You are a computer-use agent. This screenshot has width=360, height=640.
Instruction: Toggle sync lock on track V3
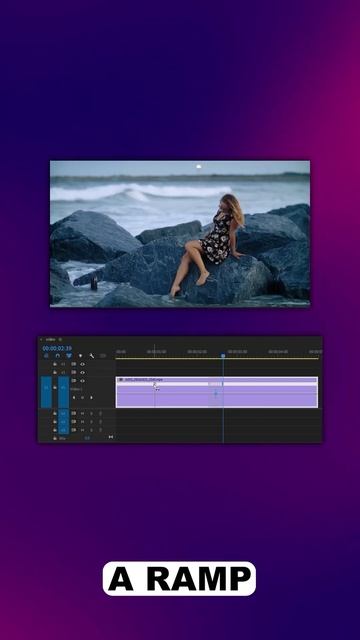click(x=73, y=364)
